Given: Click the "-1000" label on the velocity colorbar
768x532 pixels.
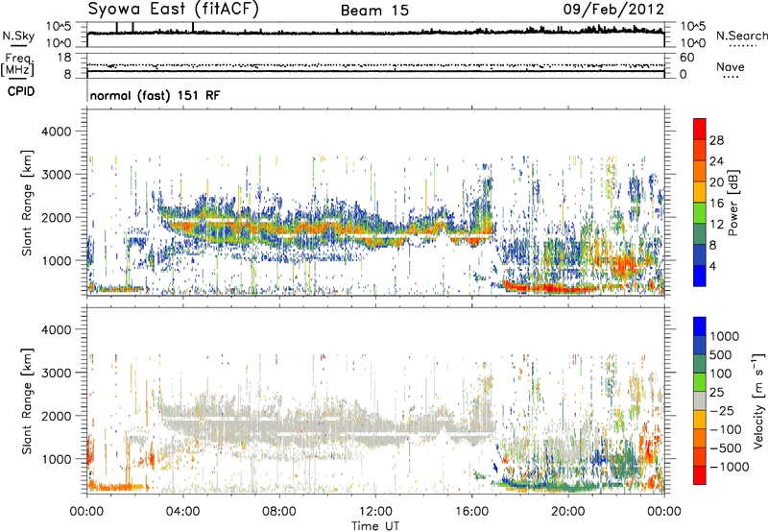Looking at the screenshot, I should [729, 467].
